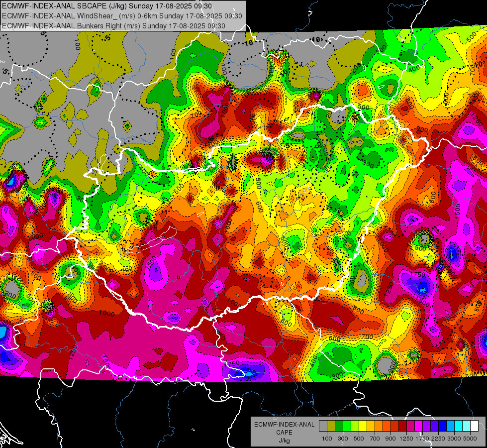Click the 1750 legend scale value
The width and height of the screenshot is (487, 448).
point(423,439)
